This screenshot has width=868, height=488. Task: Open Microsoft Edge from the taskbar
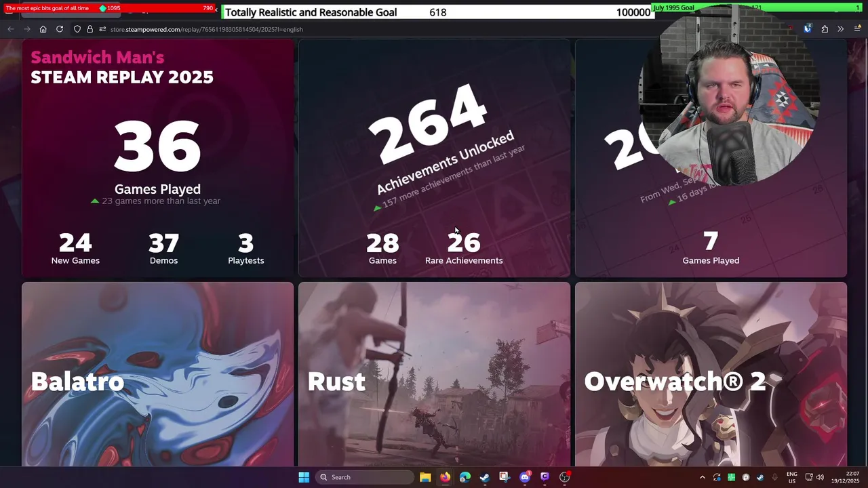click(465, 477)
